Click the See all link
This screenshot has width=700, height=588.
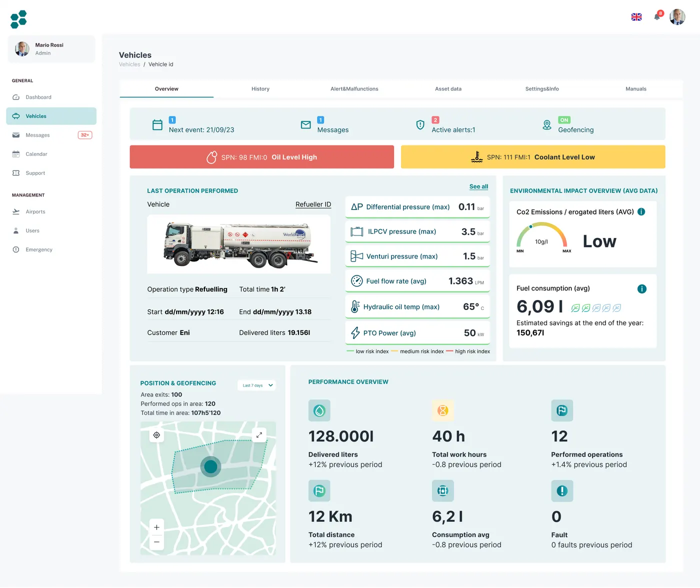(478, 186)
